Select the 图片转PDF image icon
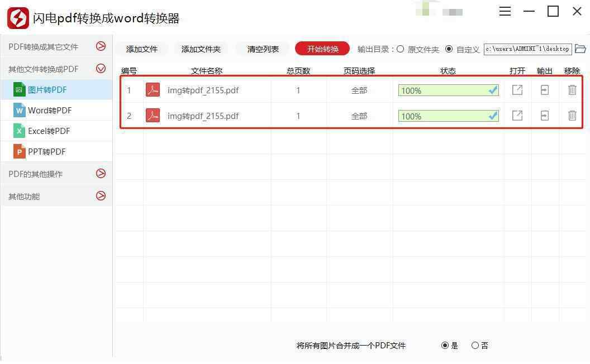 pyautogui.click(x=19, y=90)
